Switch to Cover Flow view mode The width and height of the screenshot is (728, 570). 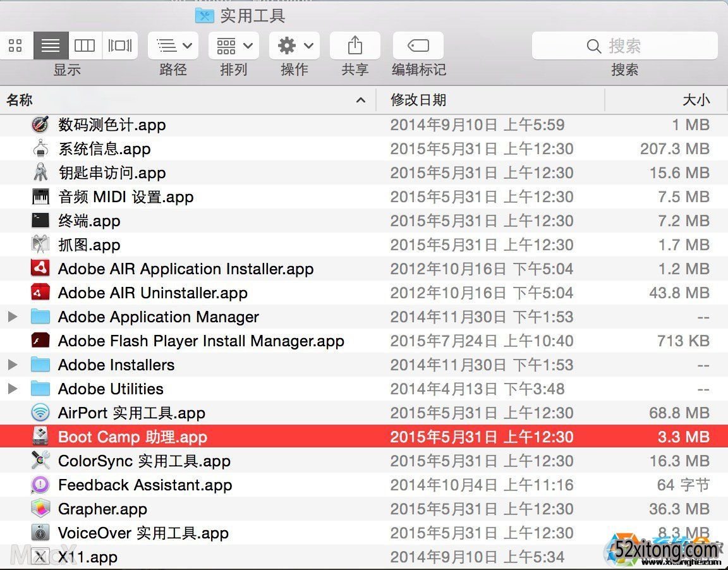point(120,45)
